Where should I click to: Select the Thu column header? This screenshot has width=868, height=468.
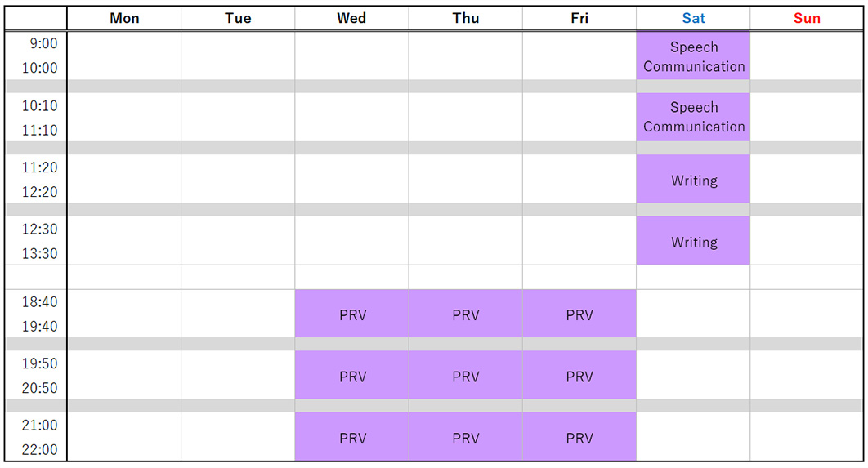(466, 18)
